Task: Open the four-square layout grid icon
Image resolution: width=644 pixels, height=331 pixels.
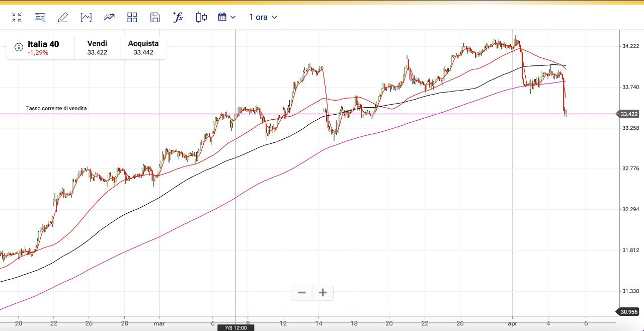Action: [132, 18]
